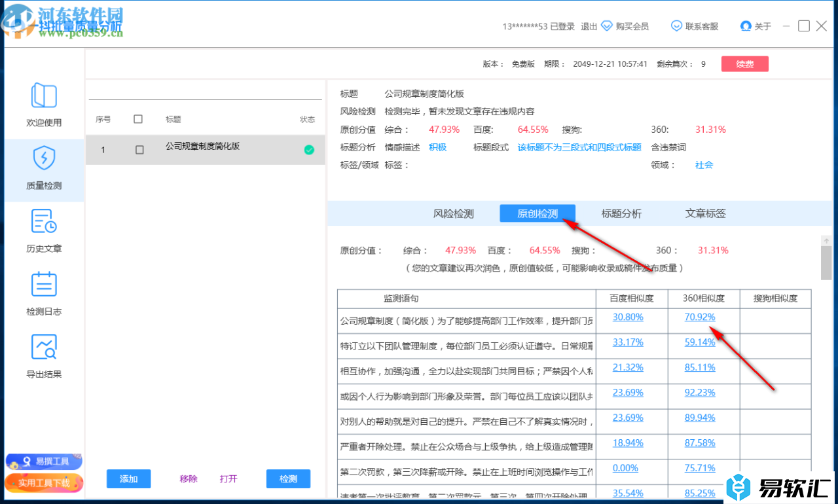
Task: Click 退出 to log out
Action: click(x=589, y=27)
